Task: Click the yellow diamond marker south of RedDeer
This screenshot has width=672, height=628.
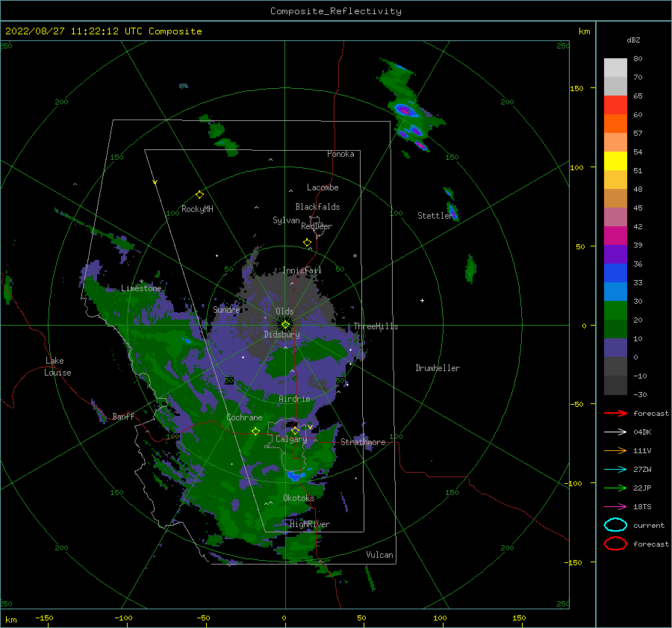Action: tap(307, 243)
